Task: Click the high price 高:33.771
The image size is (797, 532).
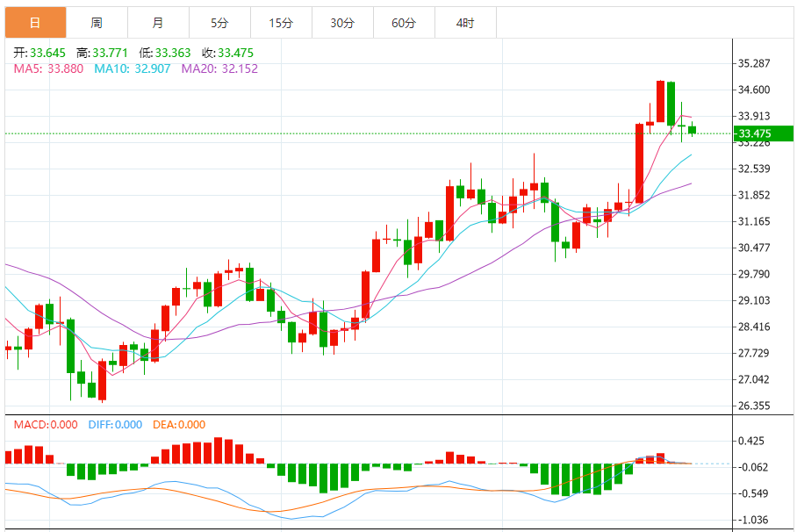Action: (x=102, y=53)
